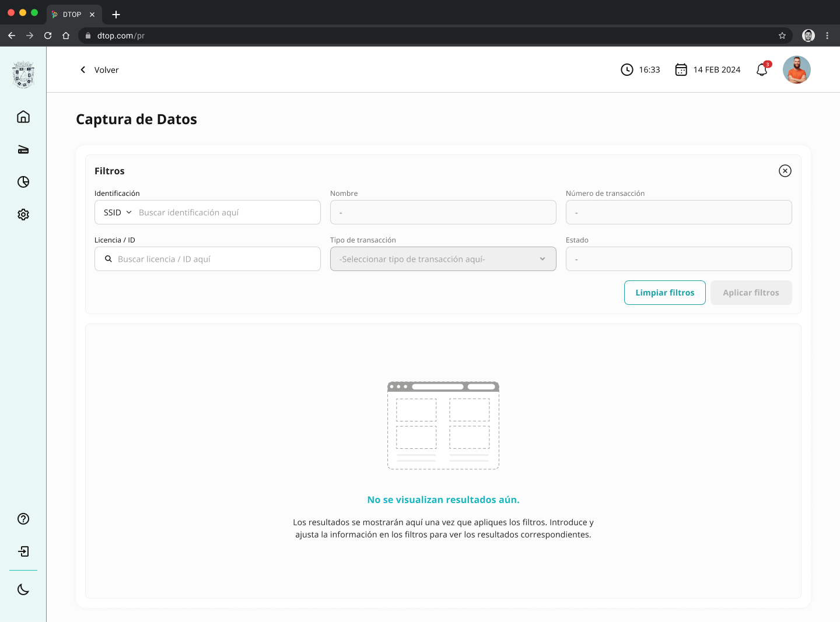Bookmark page with star icon
This screenshot has width=840, height=622.
tap(782, 36)
